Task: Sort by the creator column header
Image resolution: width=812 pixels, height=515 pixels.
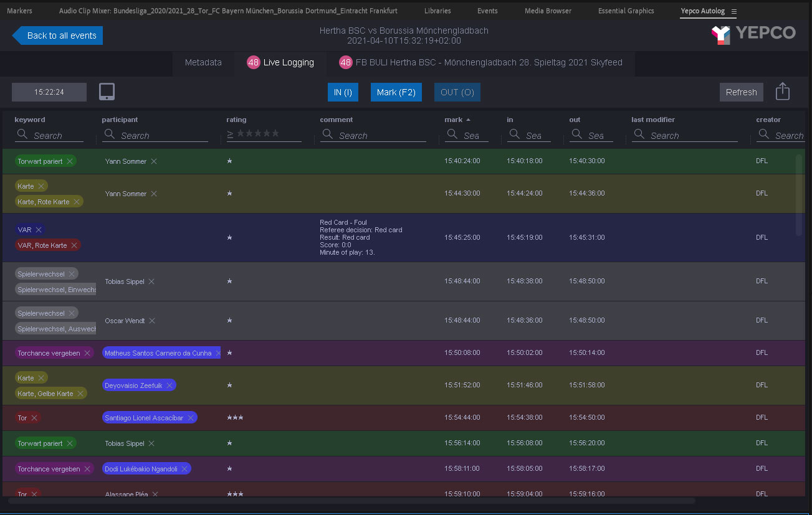Action: tap(768, 120)
